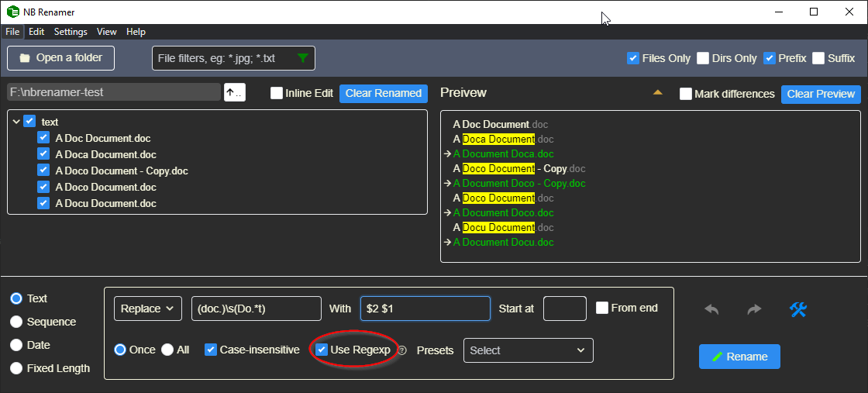868x393 pixels.
Task: Enable the Suffix checkbox
Action: [x=818, y=58]
